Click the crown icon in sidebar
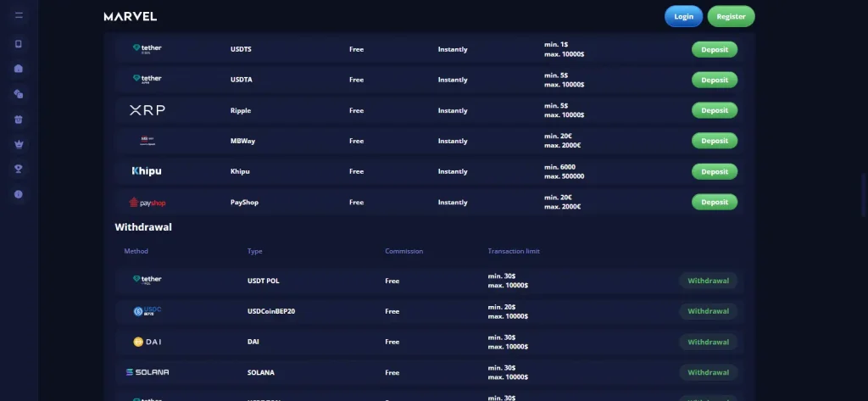 (19, 144)
